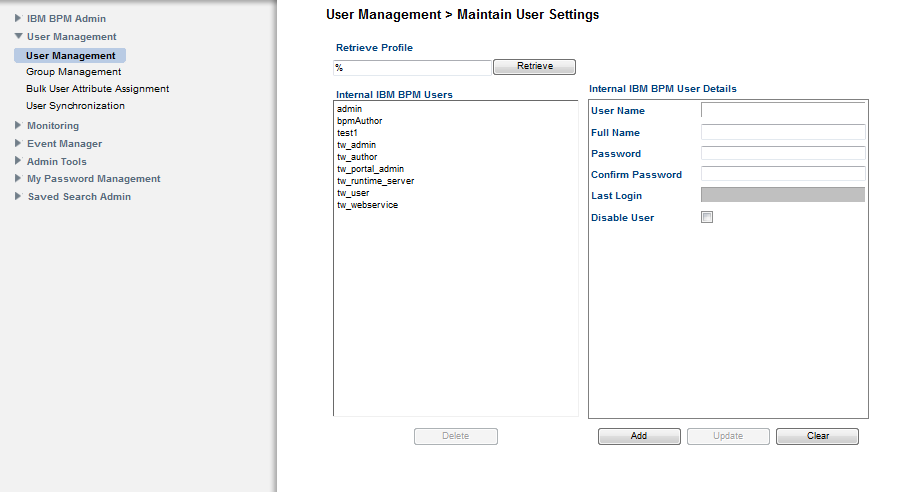Open the IBM BPM Admin menu label
909x492 pixels.
66,19
